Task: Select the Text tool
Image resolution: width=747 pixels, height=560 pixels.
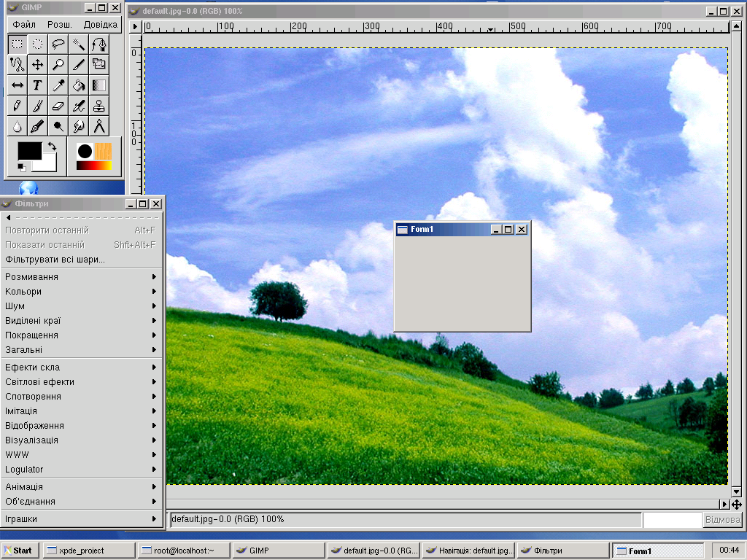Action: click(x=37, y=85)
